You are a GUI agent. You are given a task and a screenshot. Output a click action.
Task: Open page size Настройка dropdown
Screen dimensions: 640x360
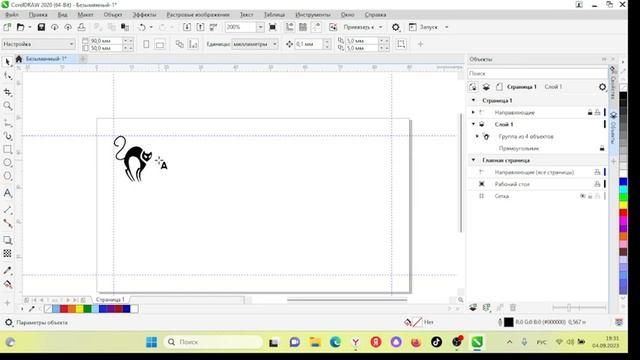pyautogui.click(x=38, y=44)
